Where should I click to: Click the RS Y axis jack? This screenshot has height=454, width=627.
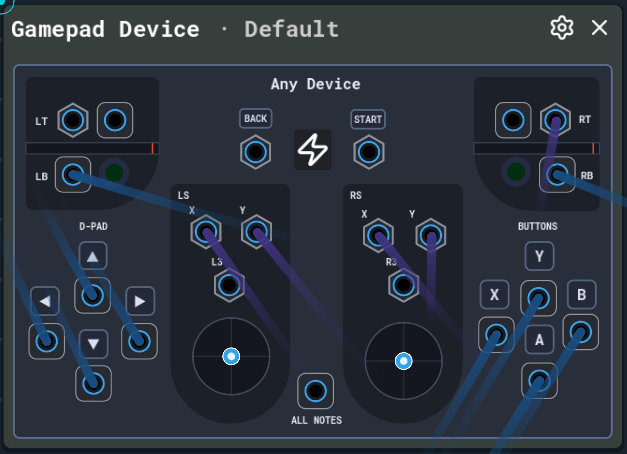(x=431, y=235)
